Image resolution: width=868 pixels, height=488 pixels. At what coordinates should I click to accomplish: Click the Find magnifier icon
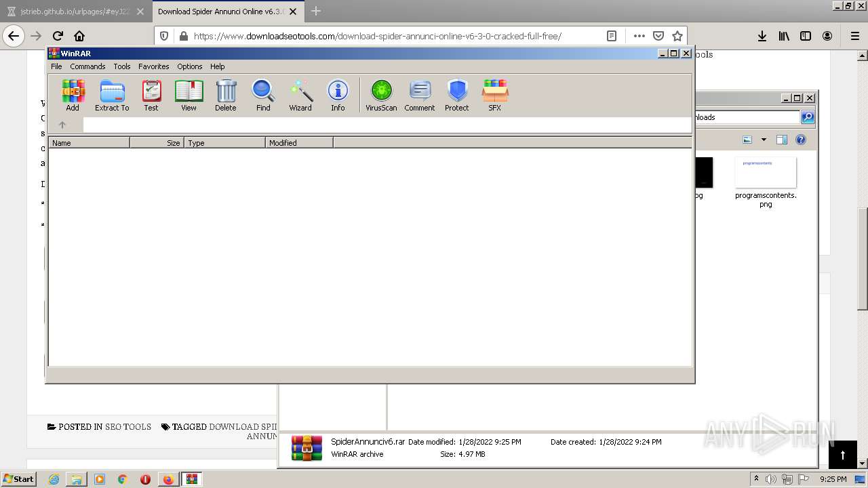[x=263, y=96]
